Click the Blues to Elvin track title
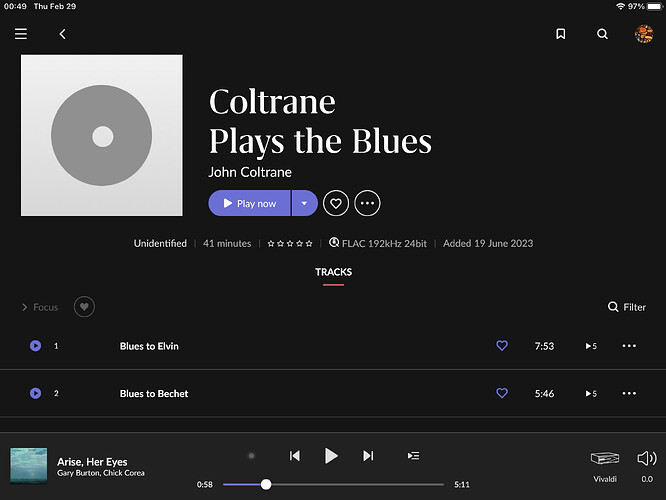Screen dimensions: 666x500 (x=149, y=346)
